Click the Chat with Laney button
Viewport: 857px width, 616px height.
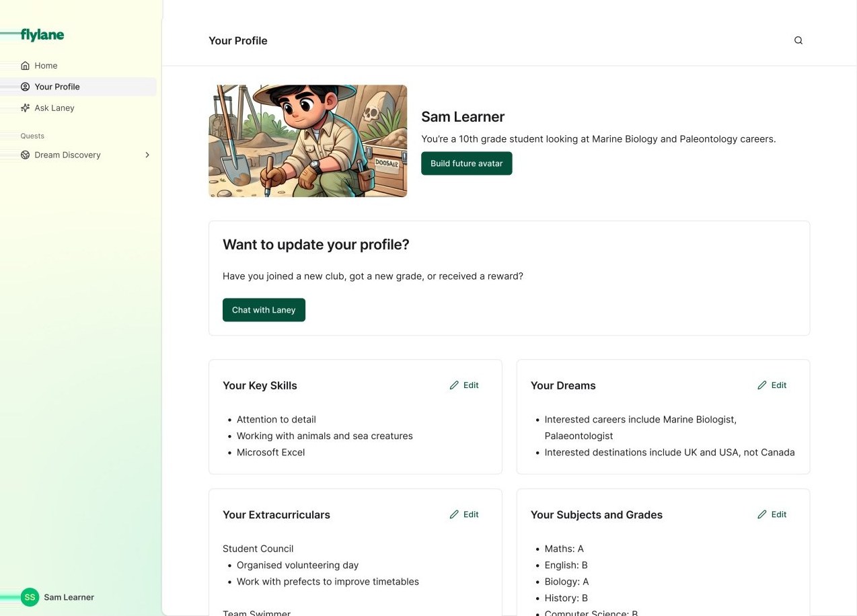click(x=264, y=310)
